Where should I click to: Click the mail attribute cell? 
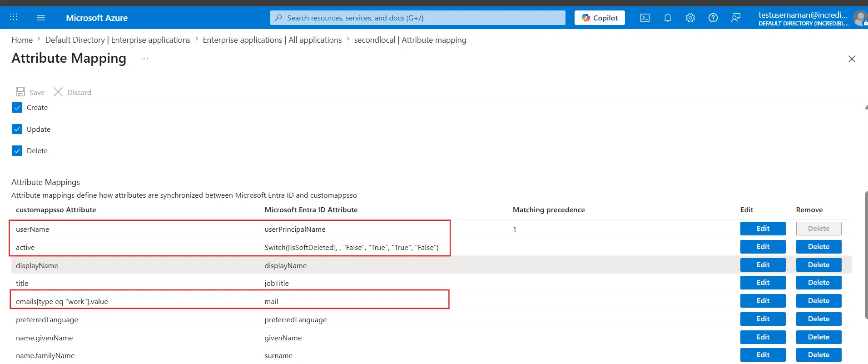click(x=271, y=302)
